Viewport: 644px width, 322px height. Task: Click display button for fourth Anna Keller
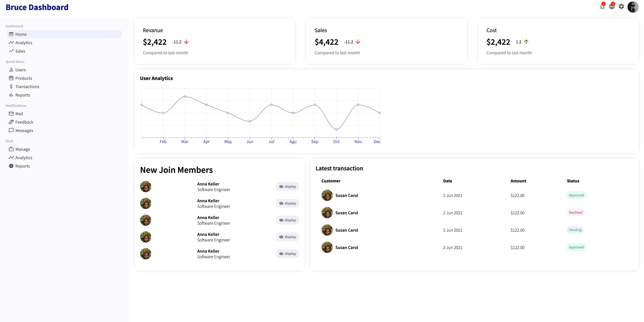pyautogui.click(x=287, y=237)
